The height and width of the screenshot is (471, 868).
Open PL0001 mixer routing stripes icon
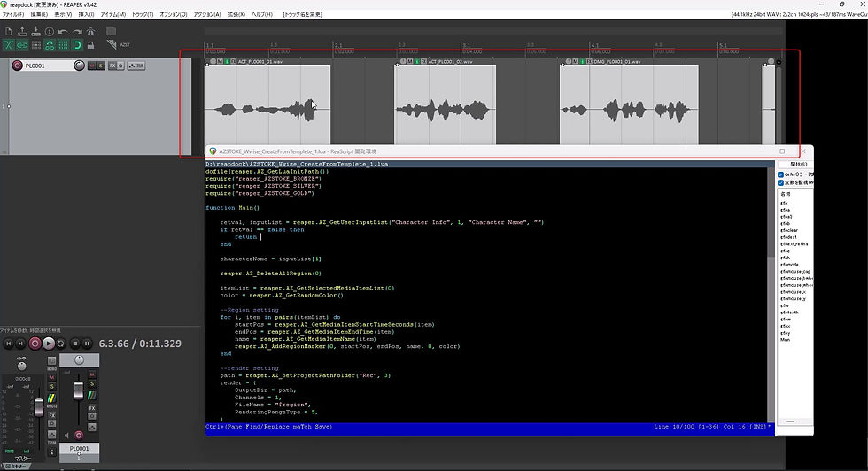point(92,395)
